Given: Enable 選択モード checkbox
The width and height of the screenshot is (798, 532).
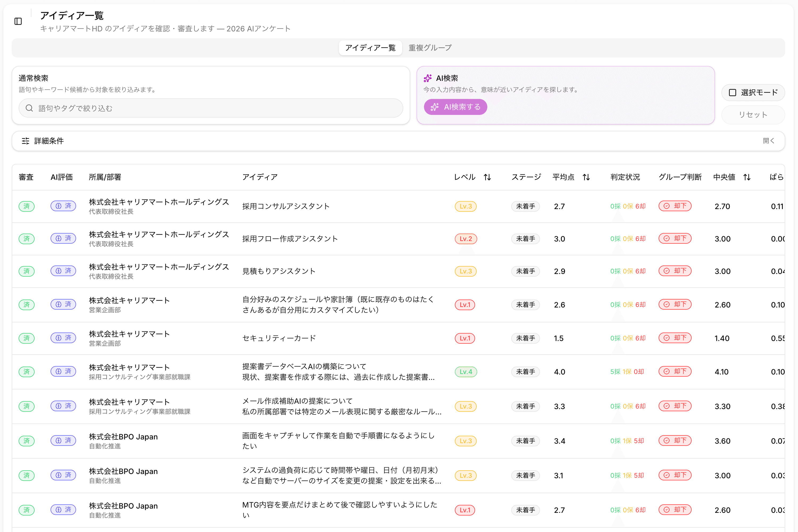Looking at the screenshot, I should click(x=733, y=93).
